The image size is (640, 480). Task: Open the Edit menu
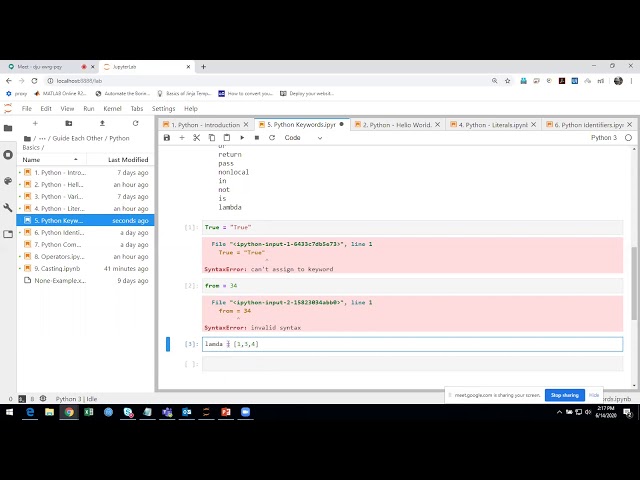click(46, 109)
